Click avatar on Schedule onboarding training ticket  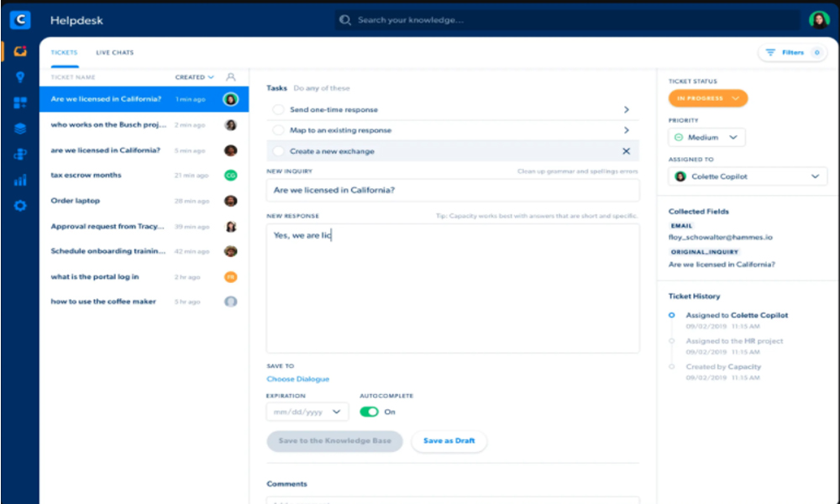point(231,251)
